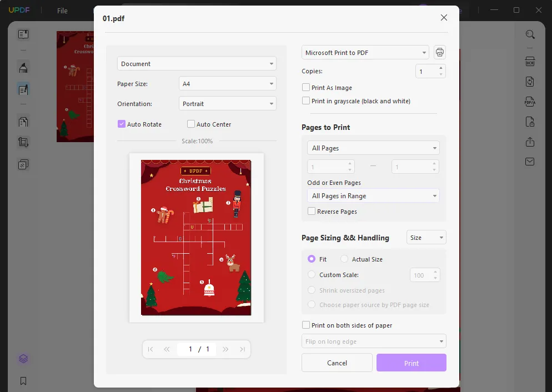Open the Reader mode icon in left sidebar
This screenshot has height=392, width=552.
tap(23, 34)
